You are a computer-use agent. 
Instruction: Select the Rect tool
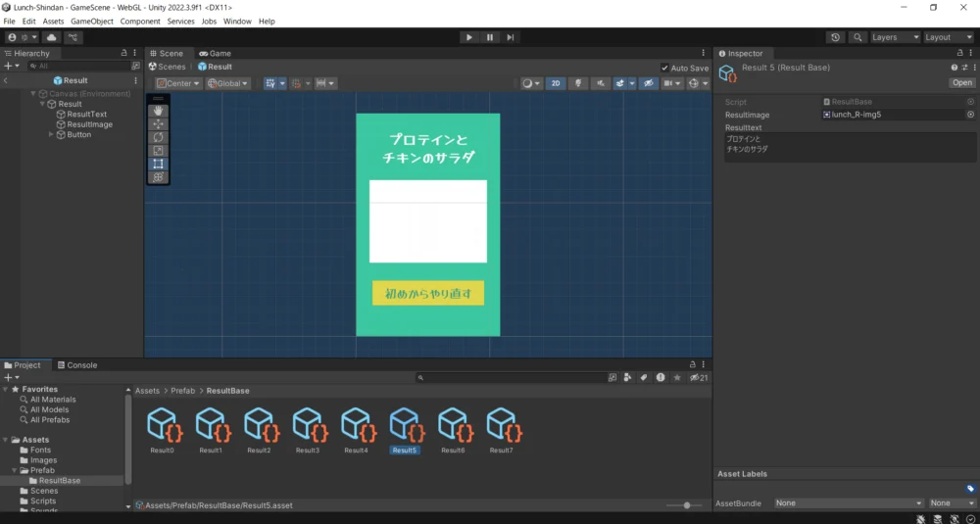click(x=158, y=164)
